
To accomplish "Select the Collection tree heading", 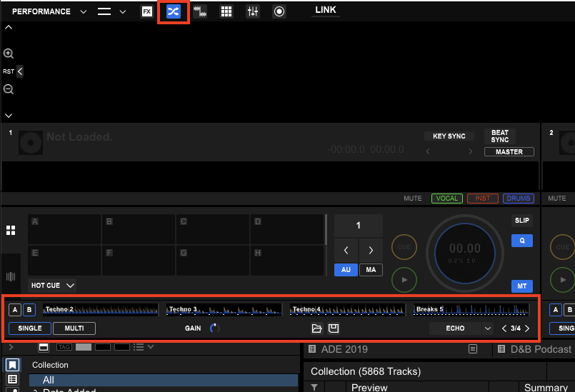I will tap(50, 365).
